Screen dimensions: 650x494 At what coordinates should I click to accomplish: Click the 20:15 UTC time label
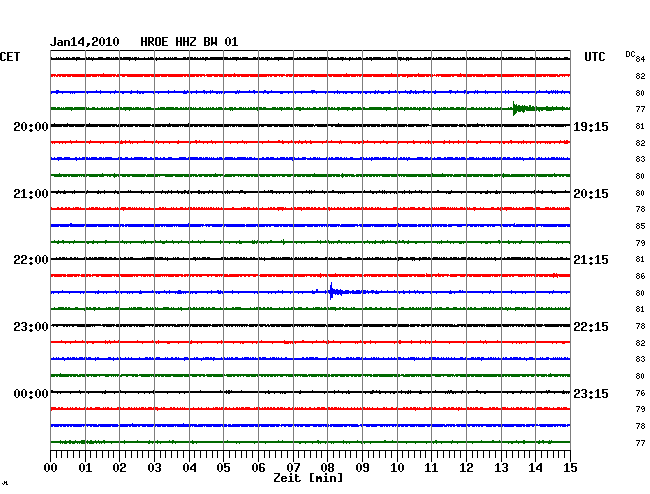[x=591, y=194]
